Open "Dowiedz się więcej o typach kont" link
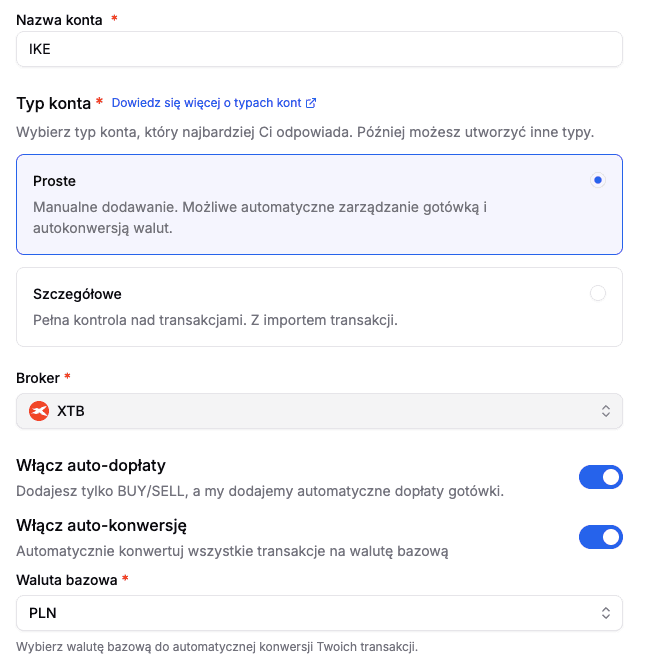 pyautogui.click(x=206, y=103)
